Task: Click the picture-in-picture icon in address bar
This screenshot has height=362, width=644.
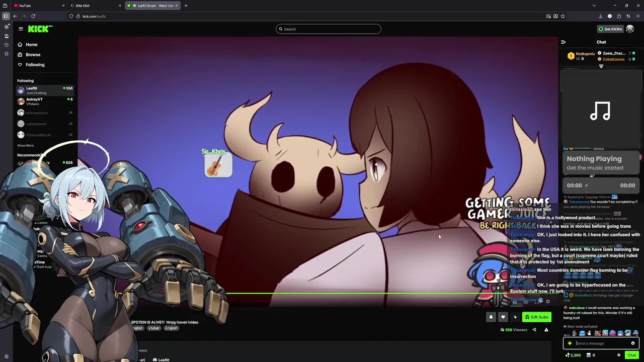Action: coord(548,16)
